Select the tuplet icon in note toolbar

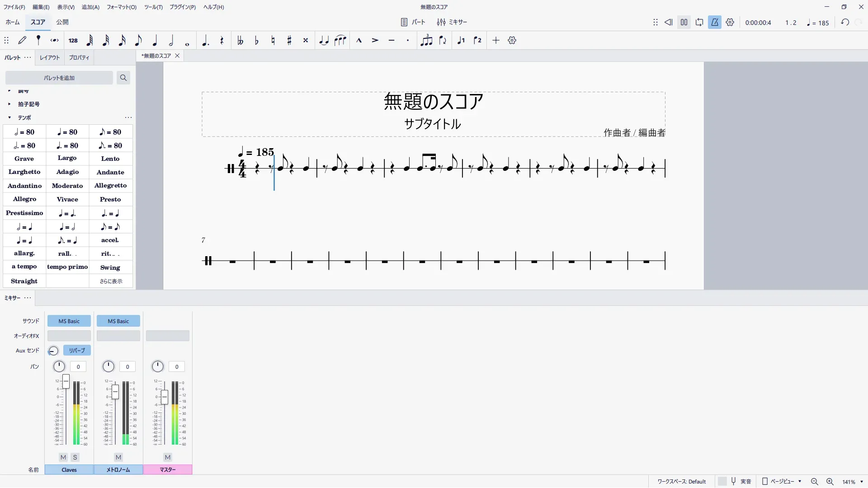pos(426,41)
